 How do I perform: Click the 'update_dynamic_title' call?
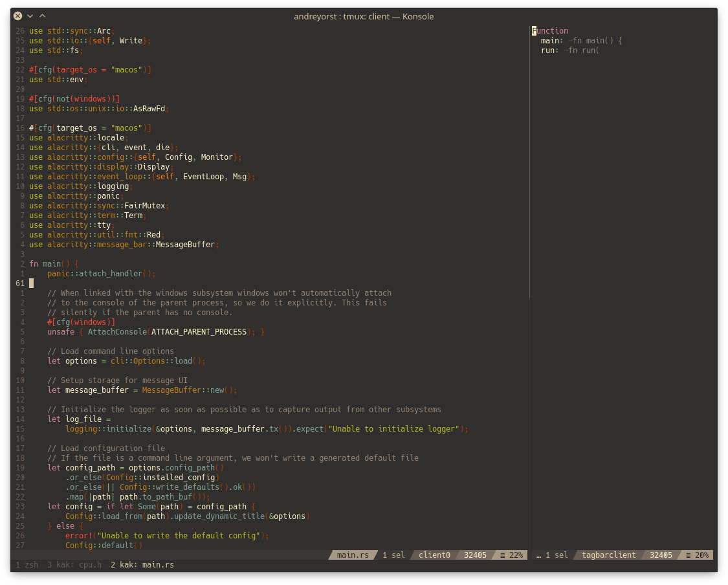[x=219, y=516]
